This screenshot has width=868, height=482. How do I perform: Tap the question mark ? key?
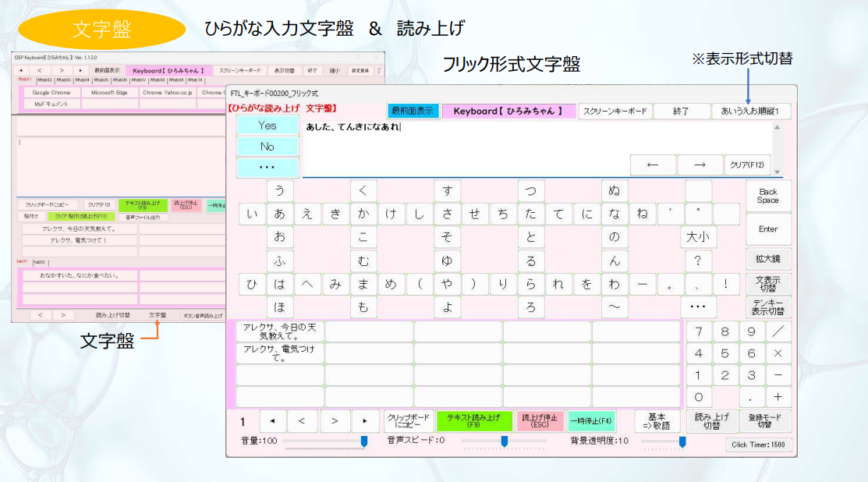coord(697,260)
